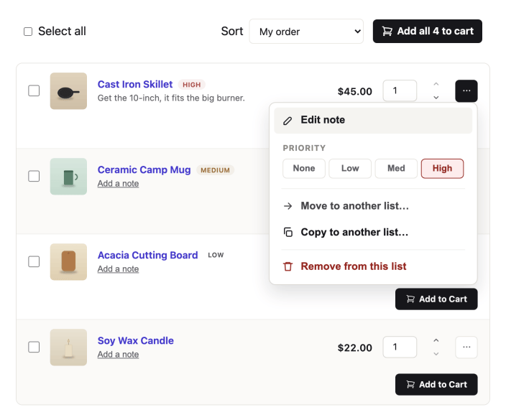Image resolution: width=506 pixels, height=420 pixels.
Task: Select the High priority option
Action: 443,168
